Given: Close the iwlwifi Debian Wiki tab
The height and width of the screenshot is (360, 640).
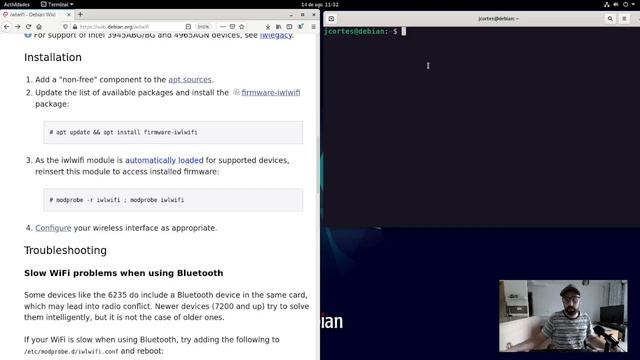Looking at the screenshot, I should point(69,14).
